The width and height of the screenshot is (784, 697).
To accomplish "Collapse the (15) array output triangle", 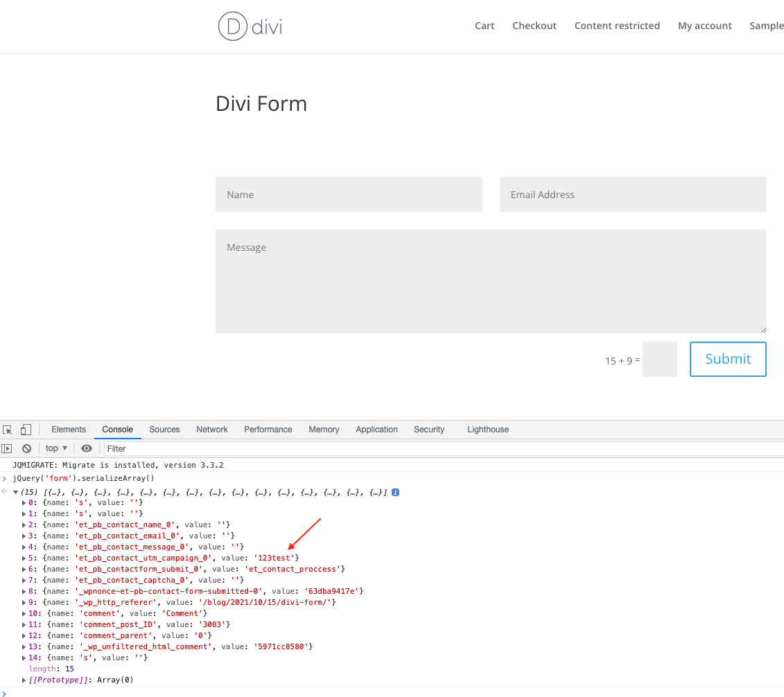I will [16, 492].
